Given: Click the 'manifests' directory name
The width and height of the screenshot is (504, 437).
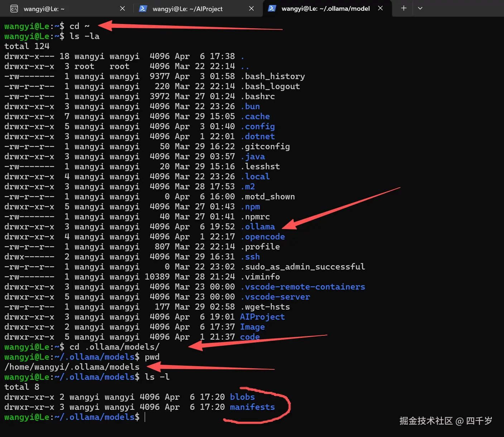Looking at the screenshot, I should point(253,407).
